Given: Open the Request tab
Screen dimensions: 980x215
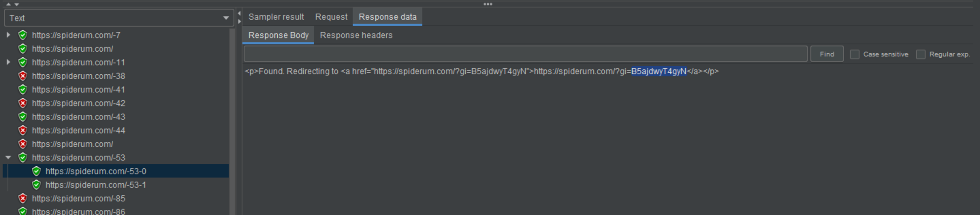Looking at the screenshot, I should (x=331, y=17).
